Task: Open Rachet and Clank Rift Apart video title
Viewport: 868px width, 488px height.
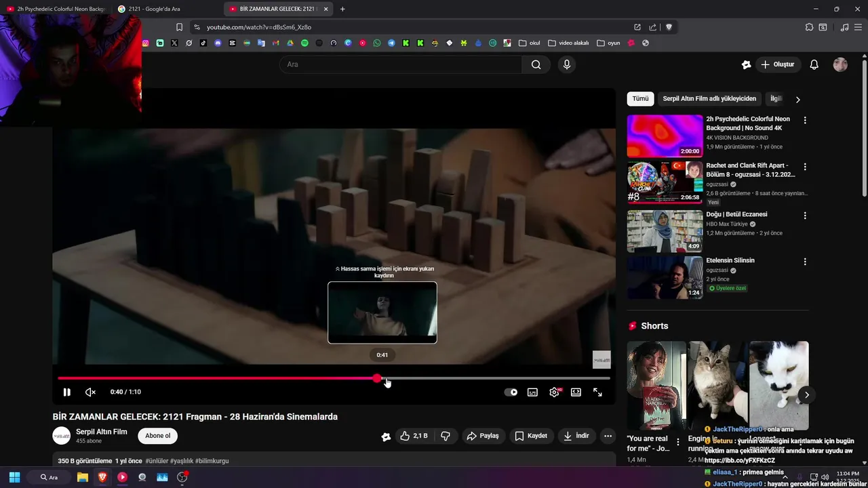Action: pyautogui.click(x=751, y=169)
